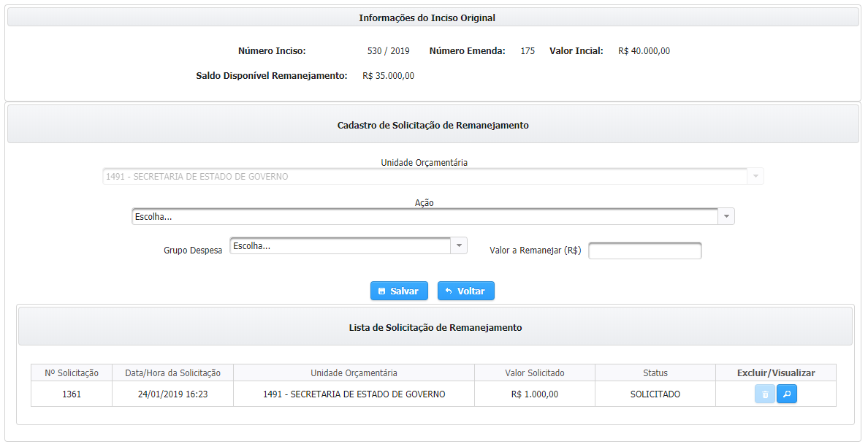View request 1361 with the magnifier icon
The width and height of the screenshot is (868, 447).
click(787, 394)
